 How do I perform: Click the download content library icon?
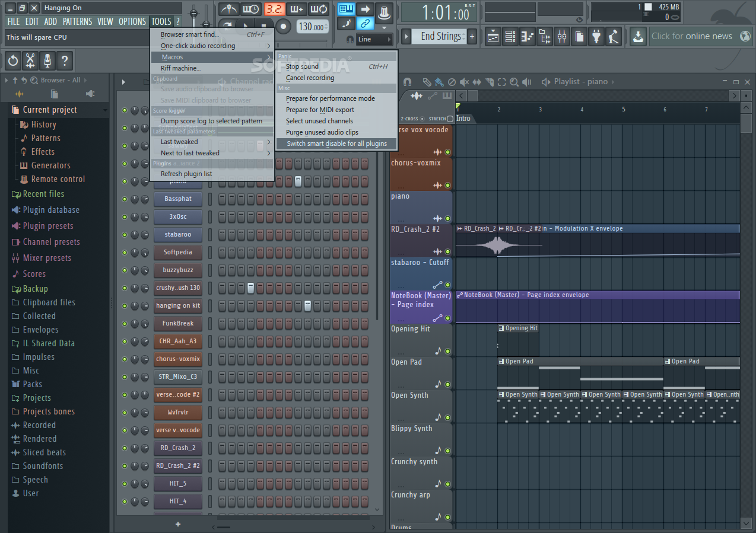point(638,36)
